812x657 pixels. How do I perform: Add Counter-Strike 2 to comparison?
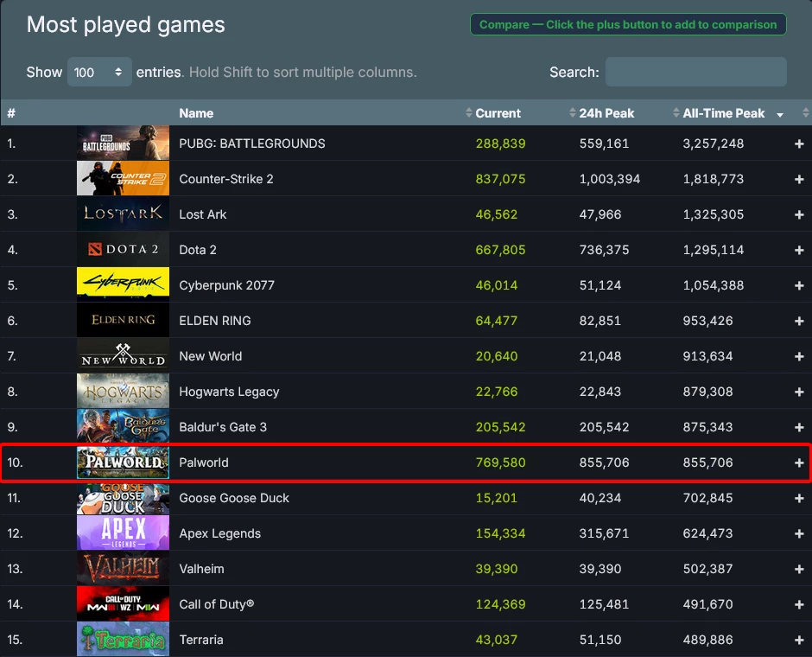[x=799, y=179]
